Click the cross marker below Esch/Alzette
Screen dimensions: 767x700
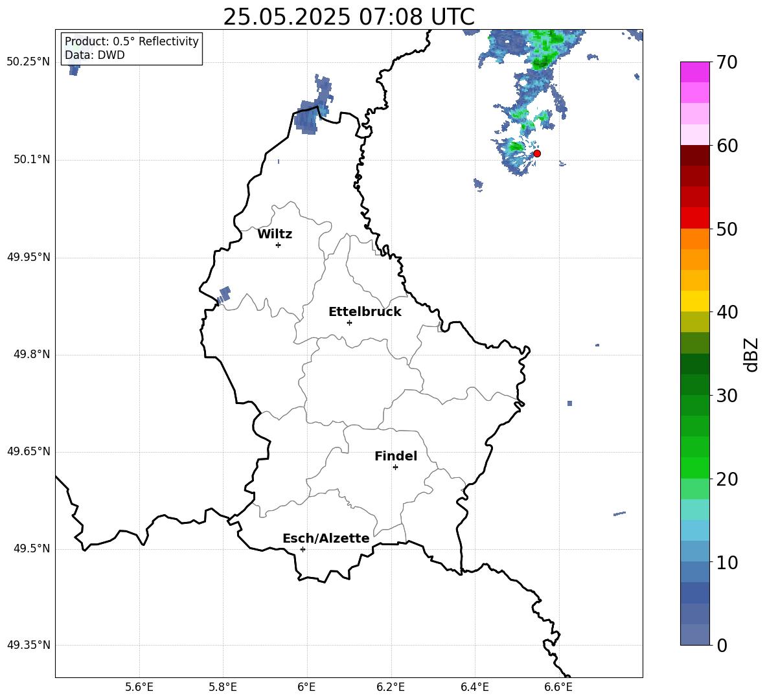pos(303,549)
